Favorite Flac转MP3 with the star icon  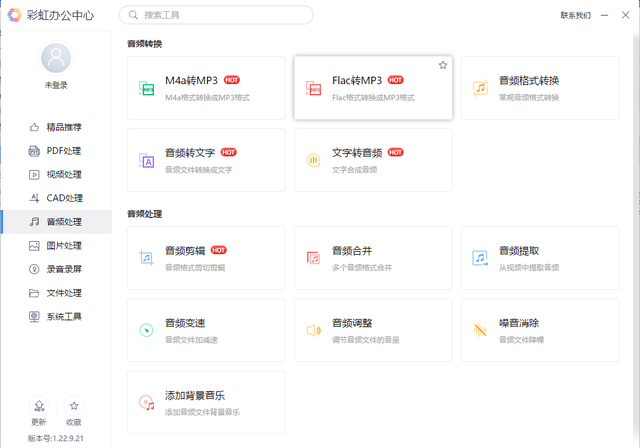click(443, 65)
